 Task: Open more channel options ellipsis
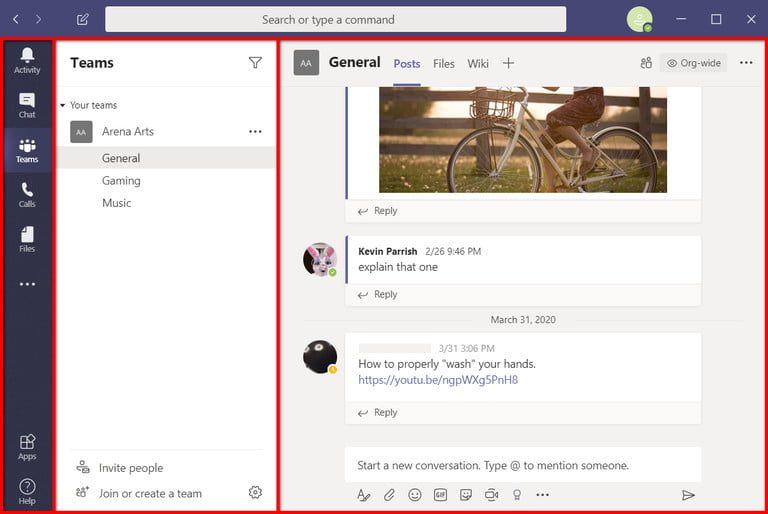746,63
